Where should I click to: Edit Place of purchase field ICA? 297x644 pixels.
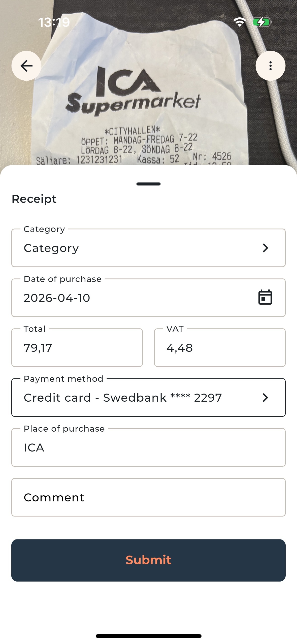pos(148,447)
